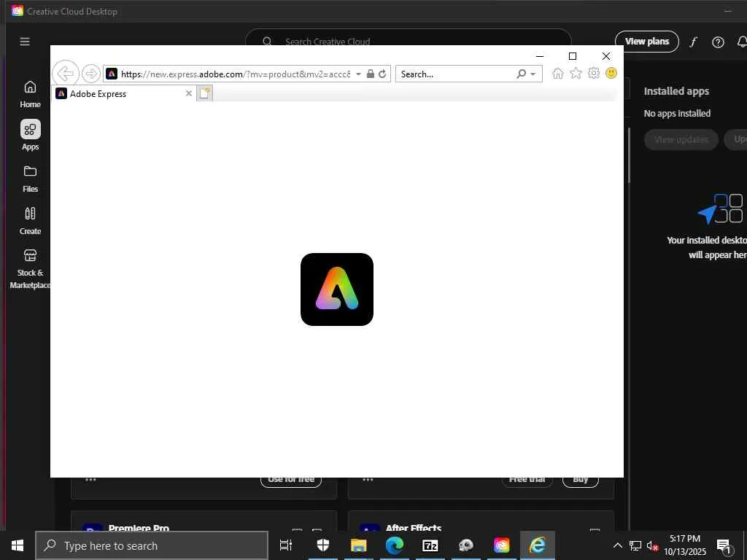747x560 pixels.
Task: Open Creative Cloud notifications bell
Action: [x=742, y=42]
